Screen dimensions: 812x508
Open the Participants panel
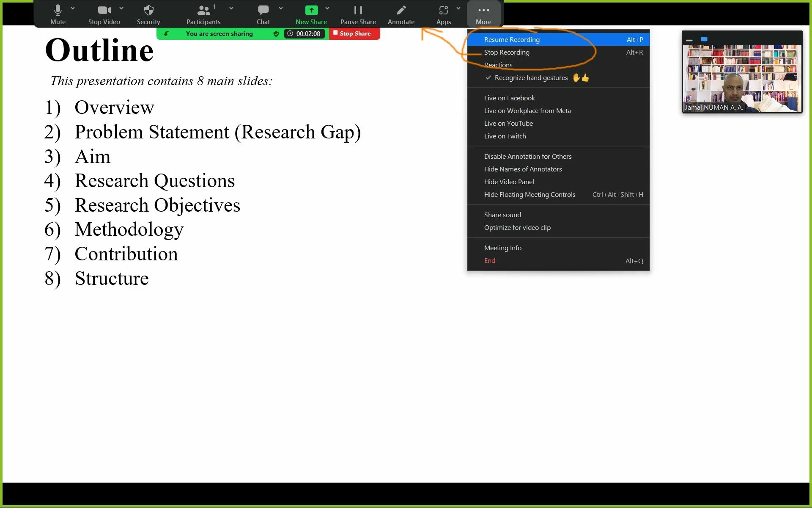pyautogui.click(x=203, y=14)
